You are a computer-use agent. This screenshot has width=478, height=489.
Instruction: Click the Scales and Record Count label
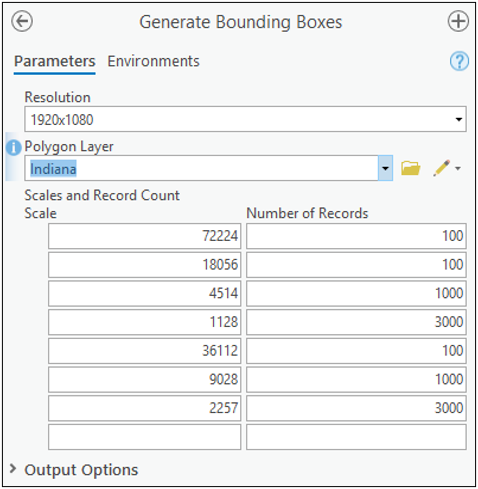click(102, 195)
